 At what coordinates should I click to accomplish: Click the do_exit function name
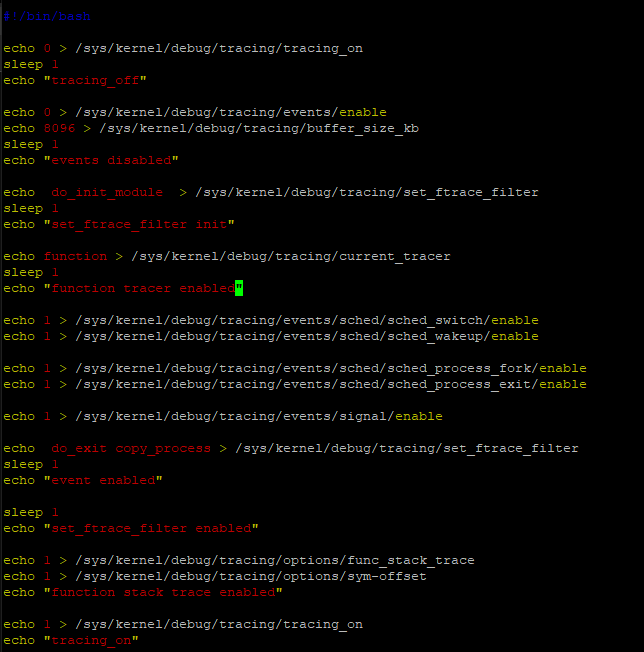(79, 449)
